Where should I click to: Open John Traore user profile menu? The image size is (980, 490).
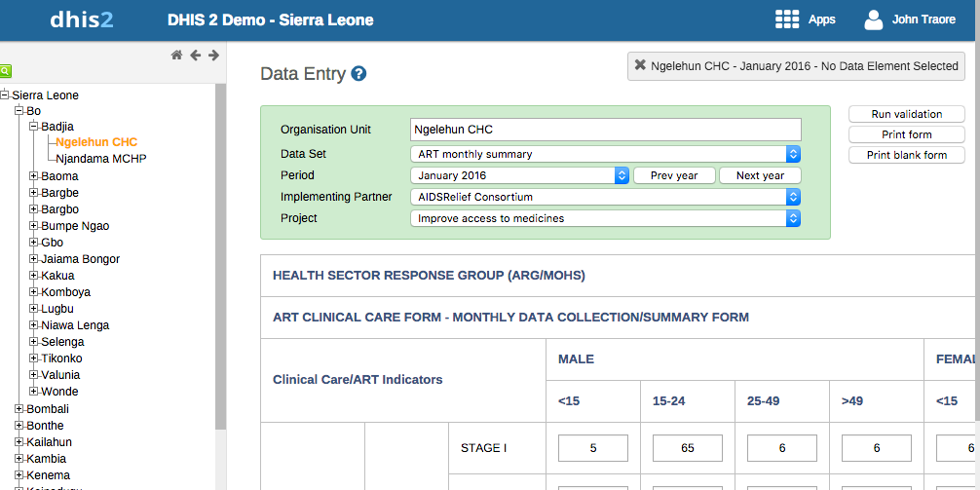(x=910, y=19)
